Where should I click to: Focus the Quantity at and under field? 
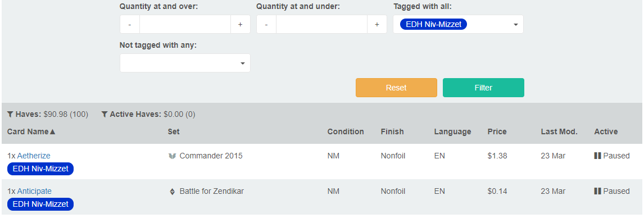point(321,25)
